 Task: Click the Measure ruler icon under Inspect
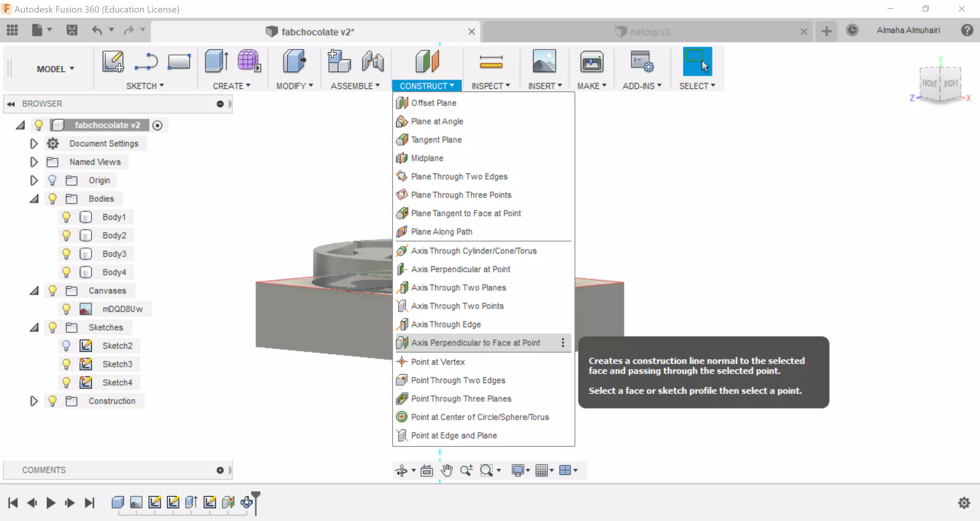point(491,62)
